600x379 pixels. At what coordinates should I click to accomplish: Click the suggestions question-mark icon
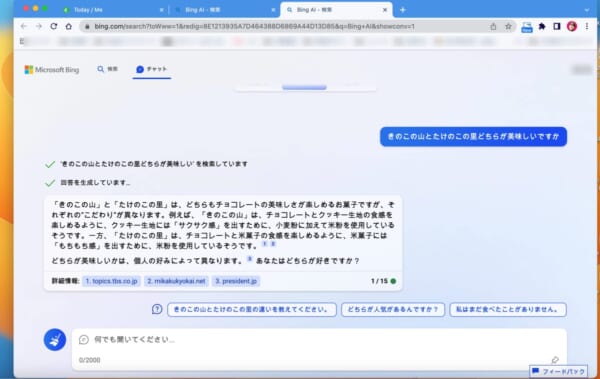coord(157,309)
